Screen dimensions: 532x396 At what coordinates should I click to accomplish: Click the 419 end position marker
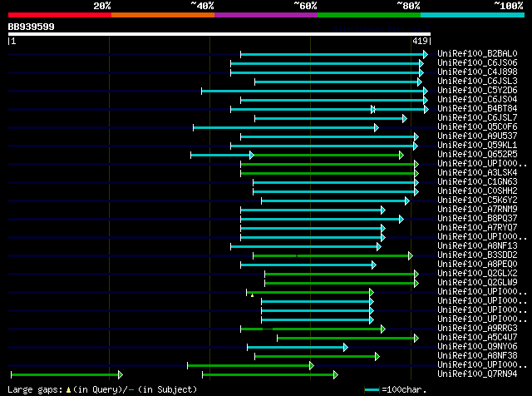point(420,41)
